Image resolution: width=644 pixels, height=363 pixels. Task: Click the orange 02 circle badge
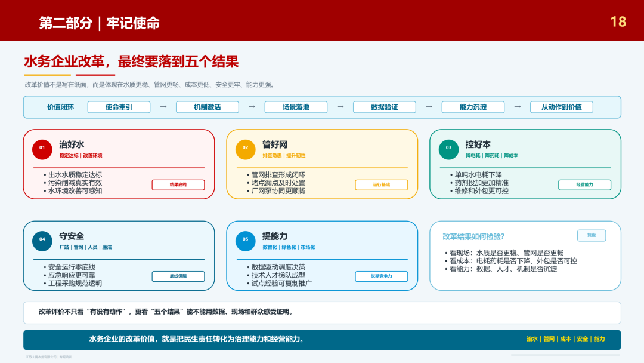245,149
